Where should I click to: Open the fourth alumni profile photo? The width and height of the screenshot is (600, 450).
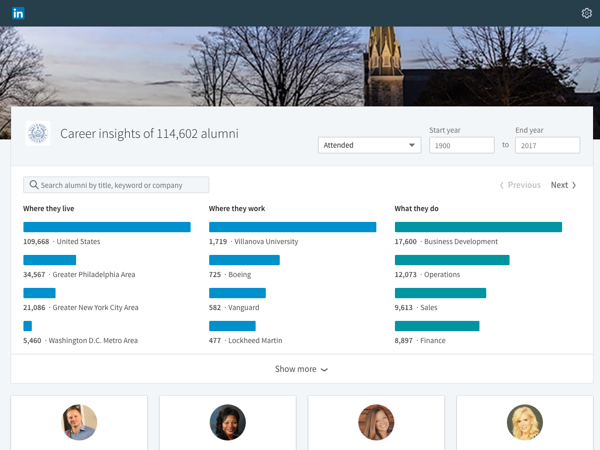coord(525,422)
